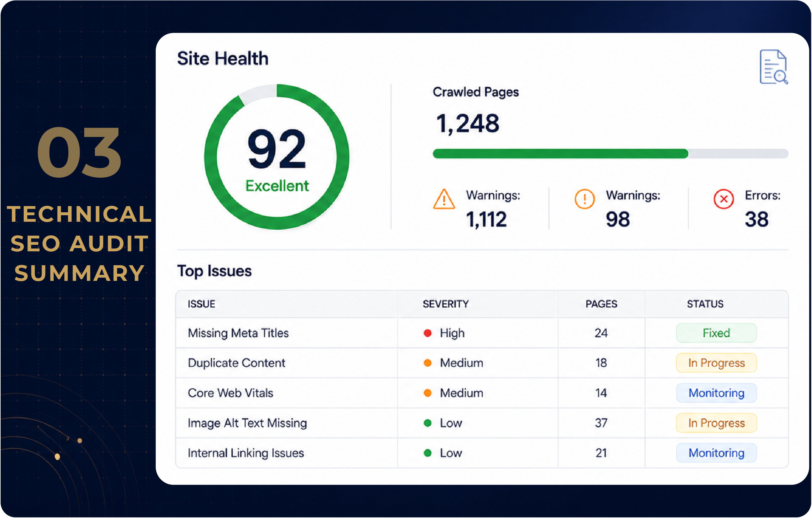Click the Crawled Pages label

click(476, 92)
